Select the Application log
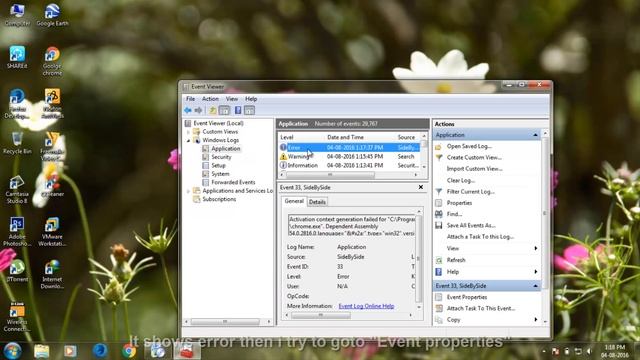The image size is (640, 360). point(226,149)
